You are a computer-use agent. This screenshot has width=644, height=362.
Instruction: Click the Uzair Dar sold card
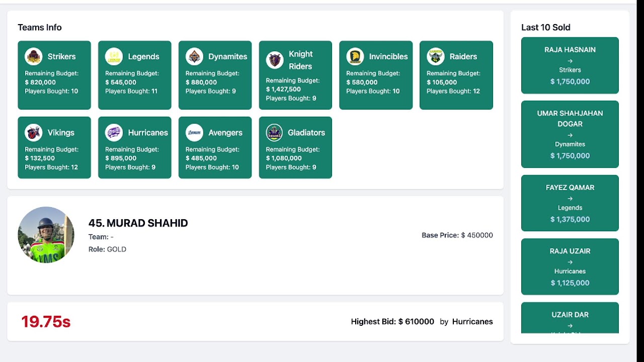click(x=570, y=318)
